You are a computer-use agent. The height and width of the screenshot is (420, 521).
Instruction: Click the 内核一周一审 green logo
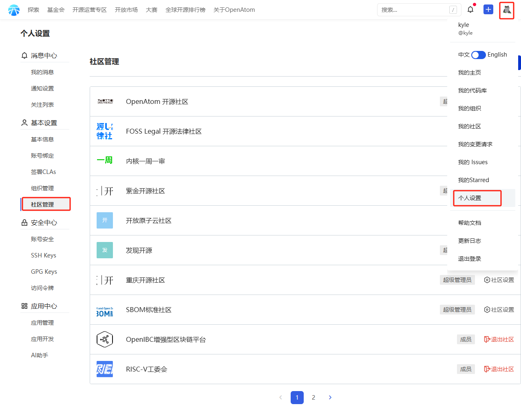[x=105, y=161]
